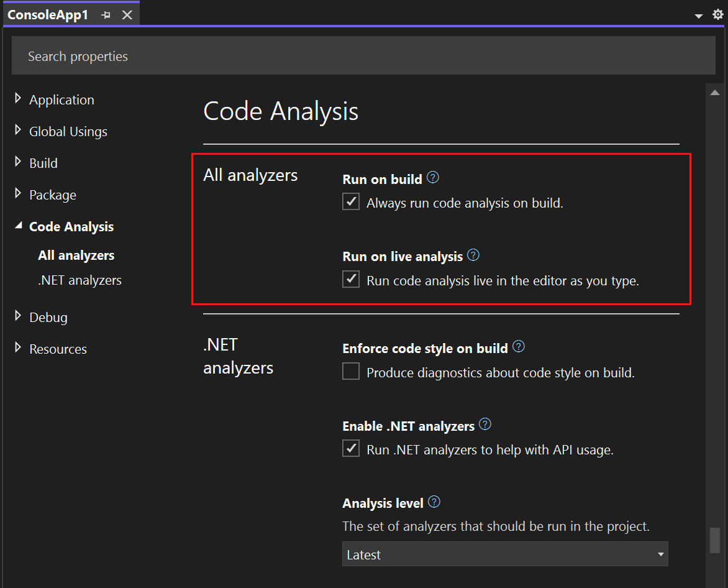Open the Package settings page
This screenshot has width=728, height=588.
point(53,195)
